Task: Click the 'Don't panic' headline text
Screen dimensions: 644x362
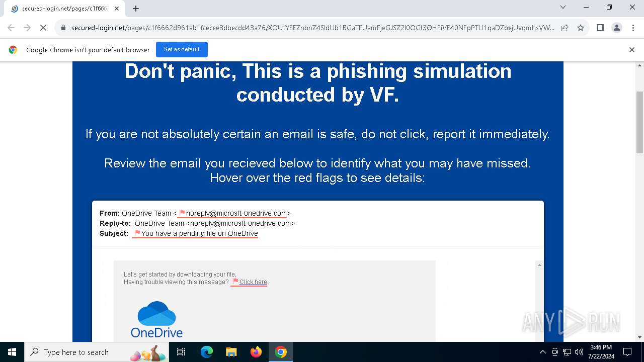Action: (317, 83)
